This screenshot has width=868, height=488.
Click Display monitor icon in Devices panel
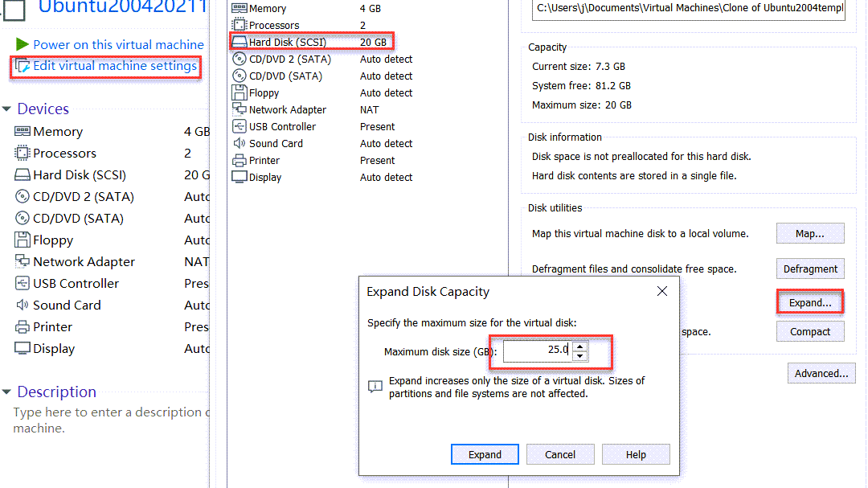tap(23, 348)
